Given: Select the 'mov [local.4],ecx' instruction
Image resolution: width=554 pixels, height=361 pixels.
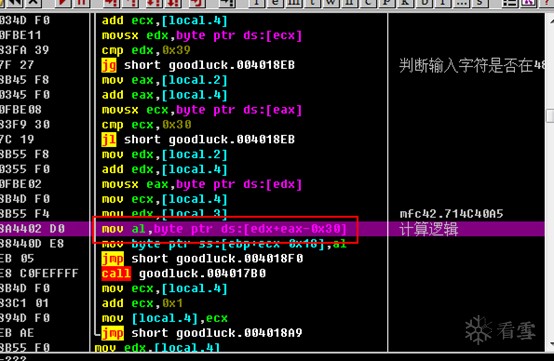Looking at the screenshot, I should pos(164,318).
